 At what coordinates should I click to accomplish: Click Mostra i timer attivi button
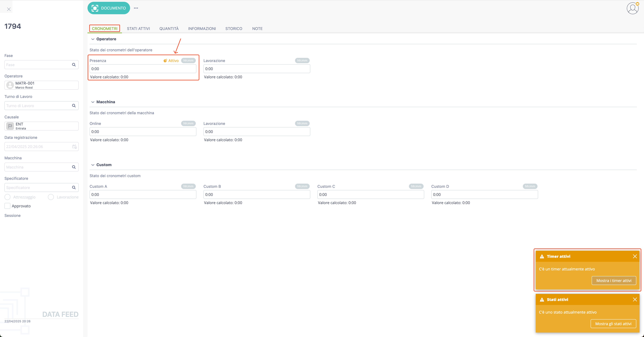click(x=614, y=280)
